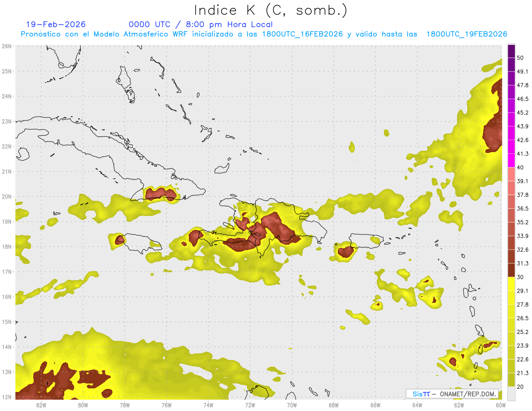Click the colorbar label '39.1'
Viewport: 532px width, 411px height.
[522, 181]
